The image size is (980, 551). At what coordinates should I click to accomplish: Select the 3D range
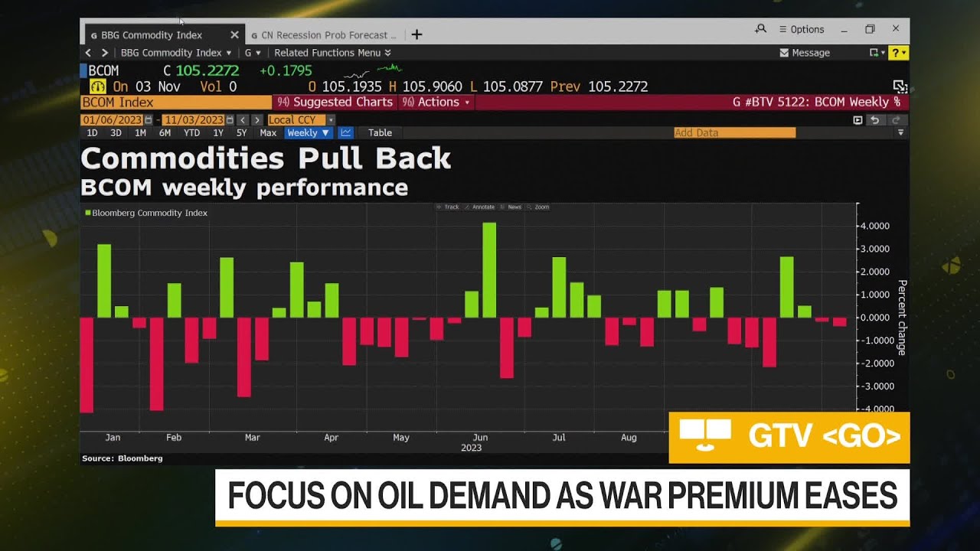pos(116,133)
